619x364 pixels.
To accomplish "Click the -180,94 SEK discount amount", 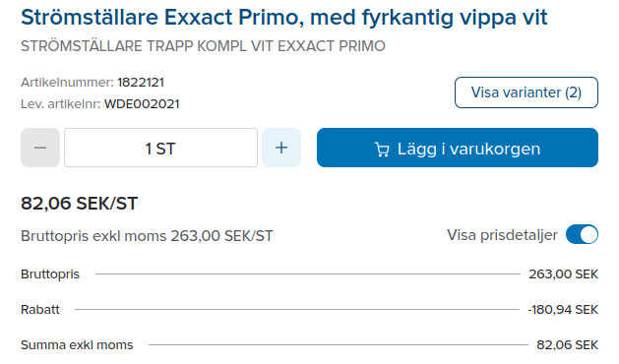I will [563, 310].
